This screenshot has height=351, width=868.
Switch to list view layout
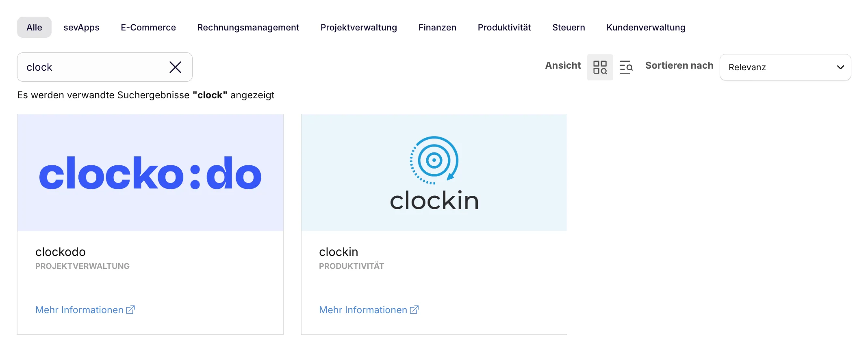pyautogui.click(x=626, y=67)
